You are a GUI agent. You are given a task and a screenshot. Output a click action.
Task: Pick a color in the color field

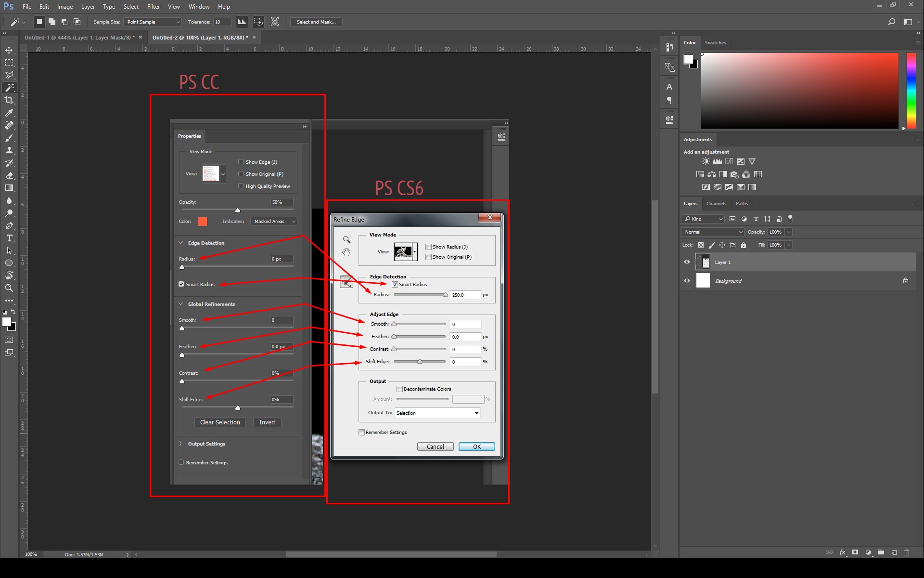[799, 91]
